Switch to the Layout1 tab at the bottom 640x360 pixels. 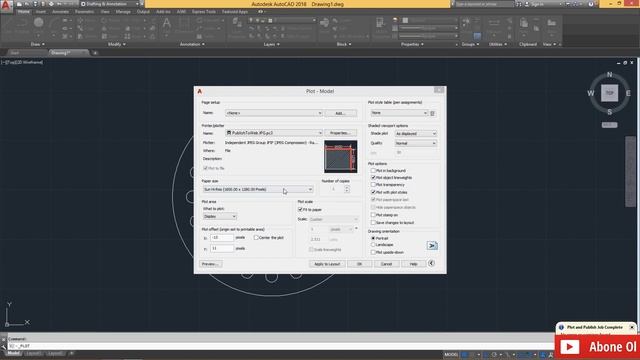33,353
